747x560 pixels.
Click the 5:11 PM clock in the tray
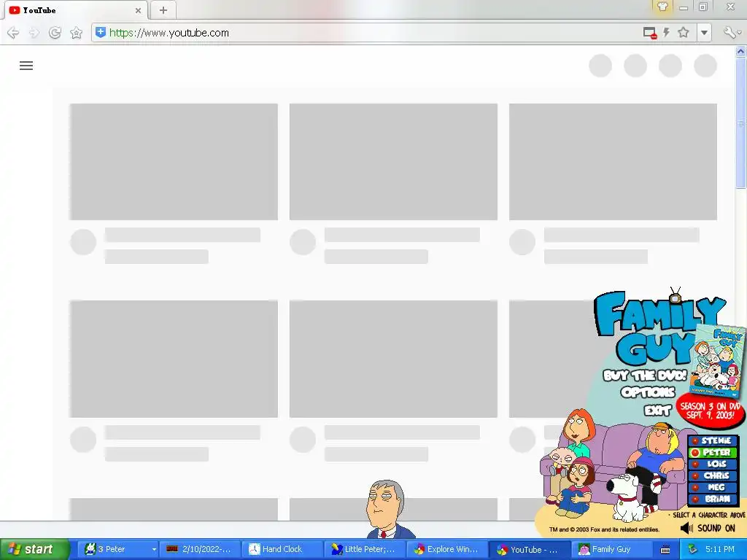click(720, 550)
